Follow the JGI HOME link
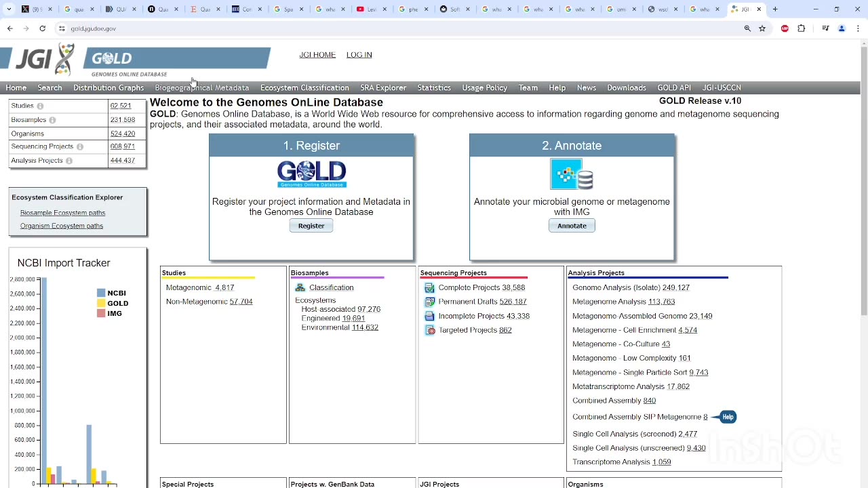 [x=317, y=55]
